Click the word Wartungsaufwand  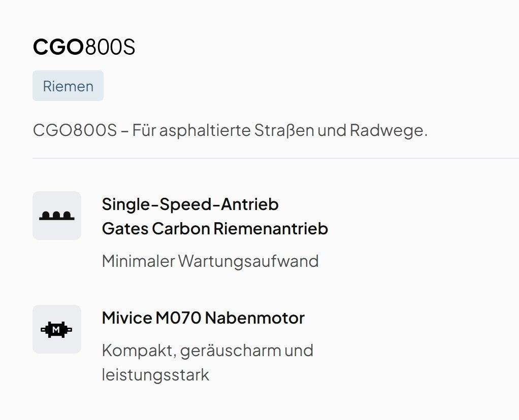coord(248,261)
